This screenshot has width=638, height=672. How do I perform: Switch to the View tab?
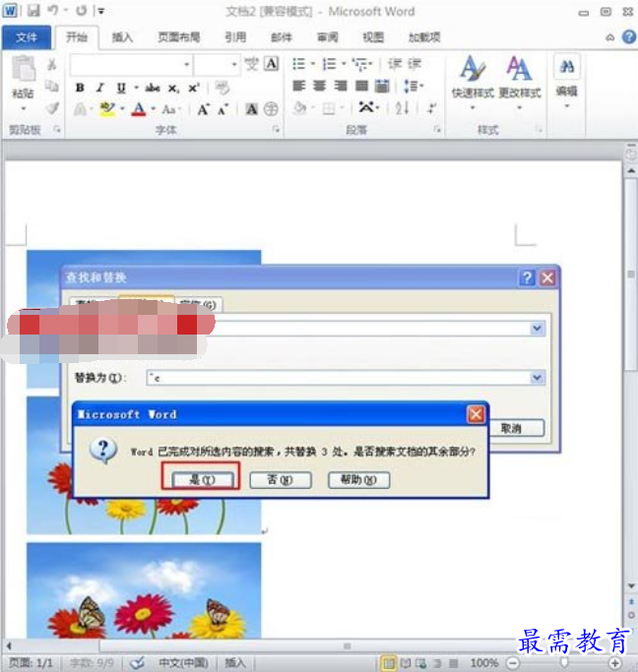[x=373, y=37]
